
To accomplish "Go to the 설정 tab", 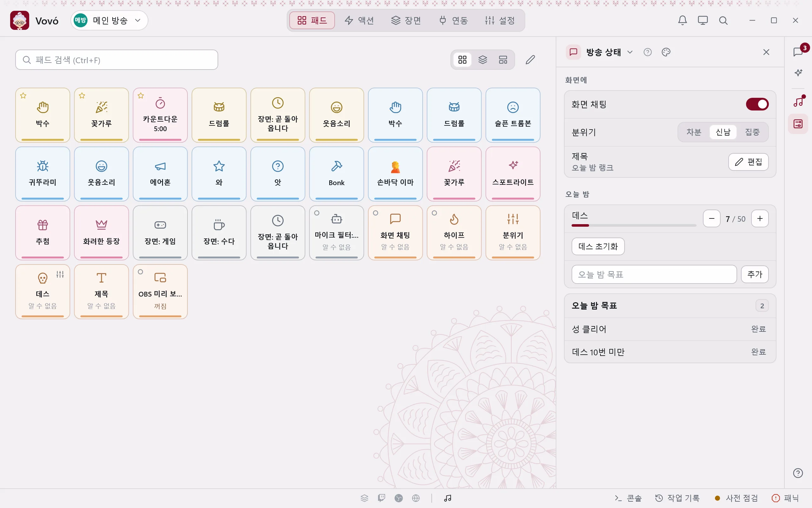I will pyautogui.click(x=500, y=21).
